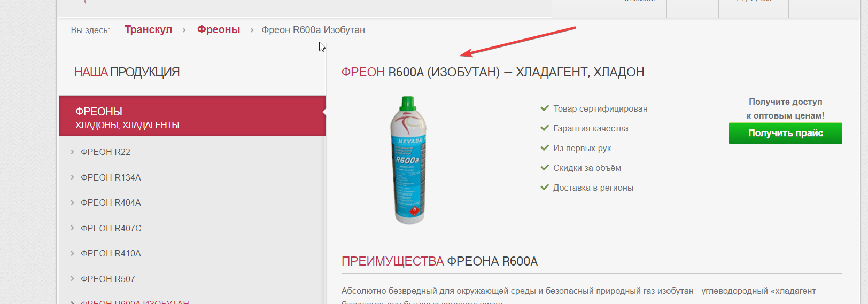Click the breadcrumb arrow after Транскул
Image resolution: width=868 pixels, height=304 pixels.
coord(184,30)
